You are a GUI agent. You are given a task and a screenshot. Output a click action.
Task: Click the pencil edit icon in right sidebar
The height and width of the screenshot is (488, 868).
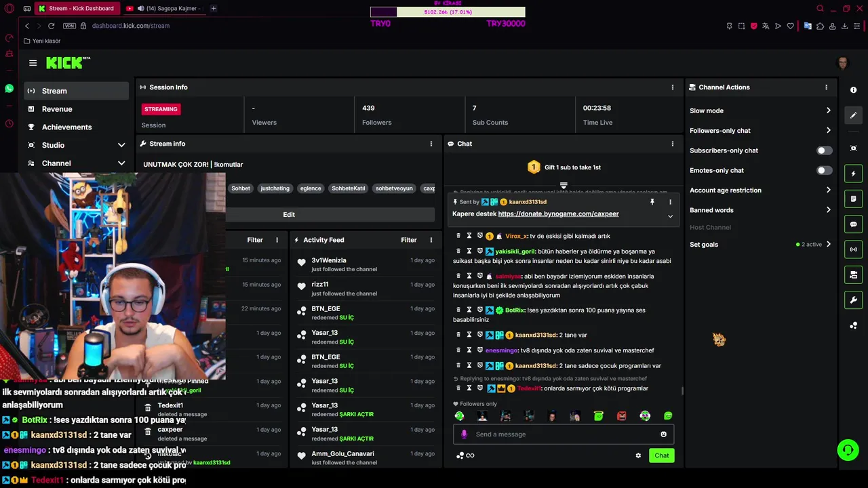click(x=853, y=115)
